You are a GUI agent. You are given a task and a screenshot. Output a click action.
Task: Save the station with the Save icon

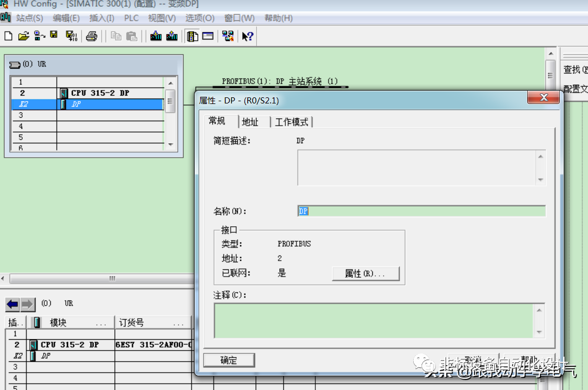pyautogui.click(x=53, y=35)
